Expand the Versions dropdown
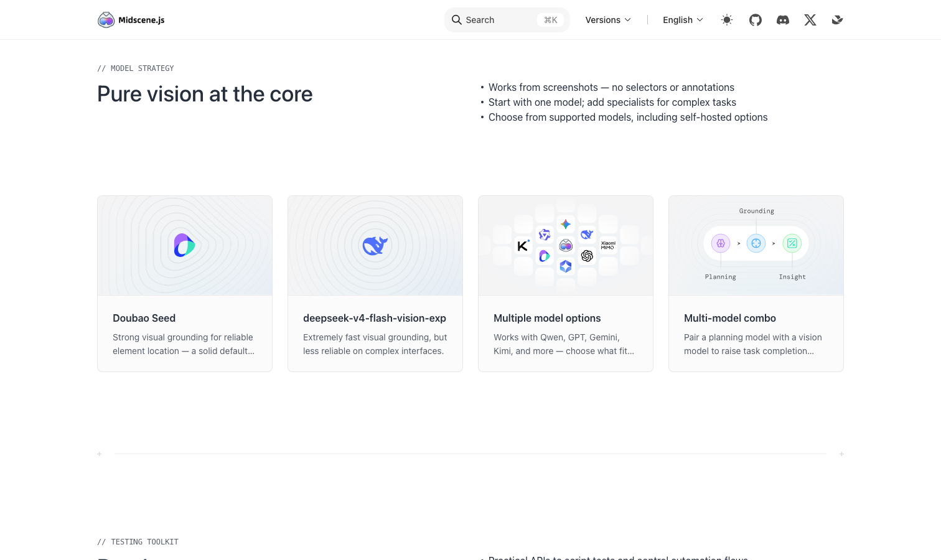The image size is (941, 560). (608, 20)
